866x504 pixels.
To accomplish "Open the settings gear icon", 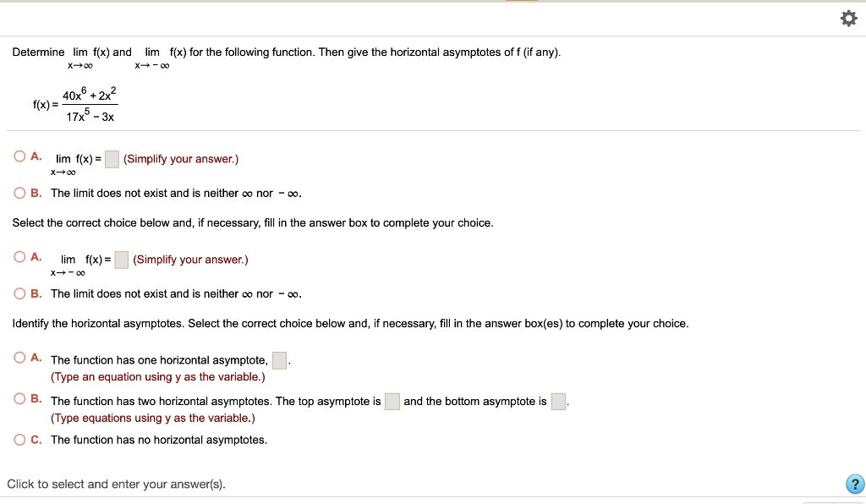I will tap(849, 19).
